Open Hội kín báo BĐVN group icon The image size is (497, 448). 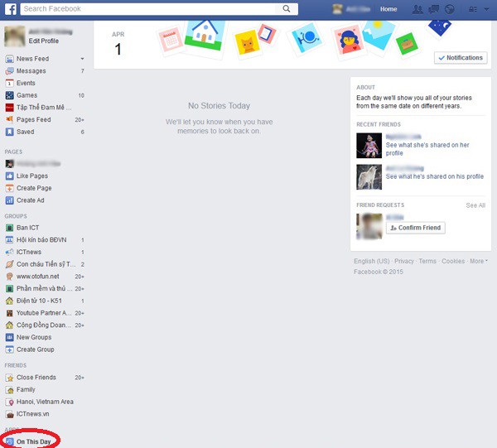[x=9, y=240]
